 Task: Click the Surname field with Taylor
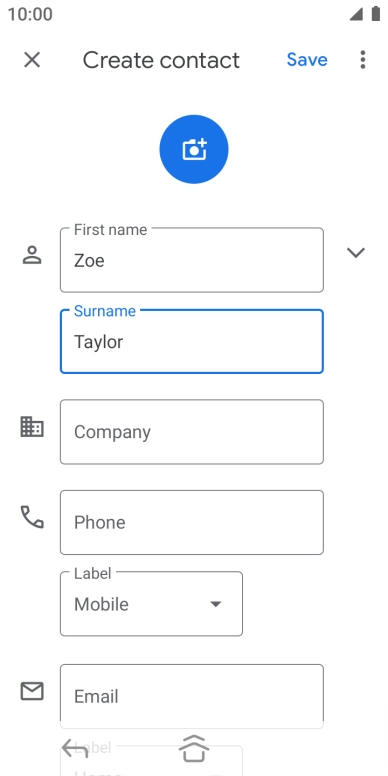point(192,341)
